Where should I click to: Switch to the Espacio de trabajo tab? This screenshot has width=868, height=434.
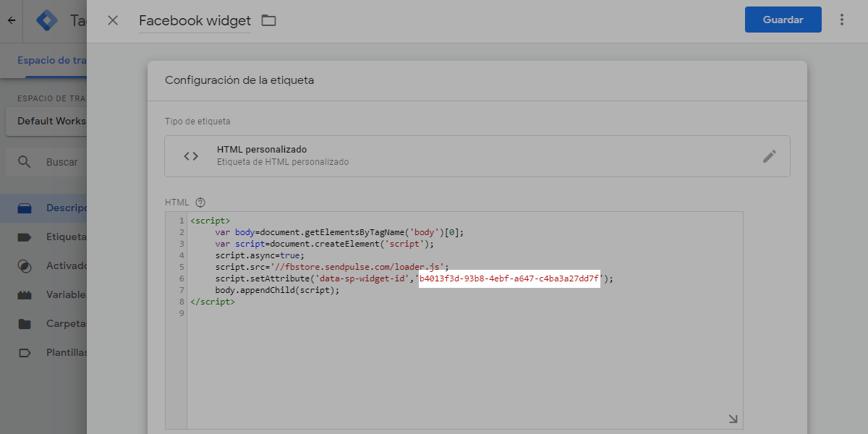click(x=52, y=61)
